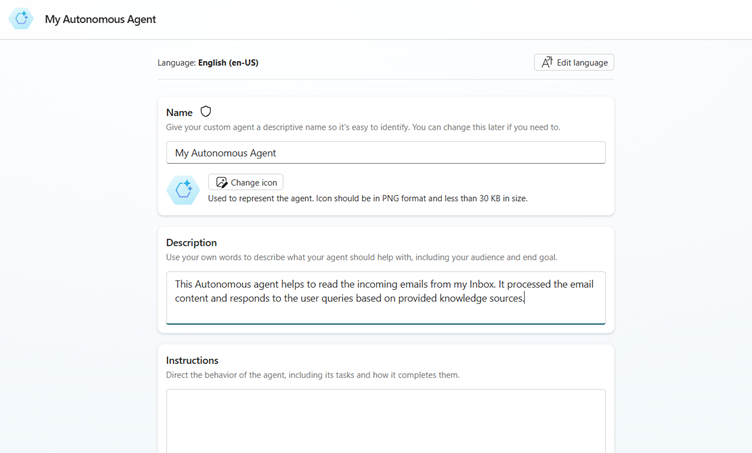Click the agent hexagon icon in the header
This screenshot has width=752, height=453.
21,19
